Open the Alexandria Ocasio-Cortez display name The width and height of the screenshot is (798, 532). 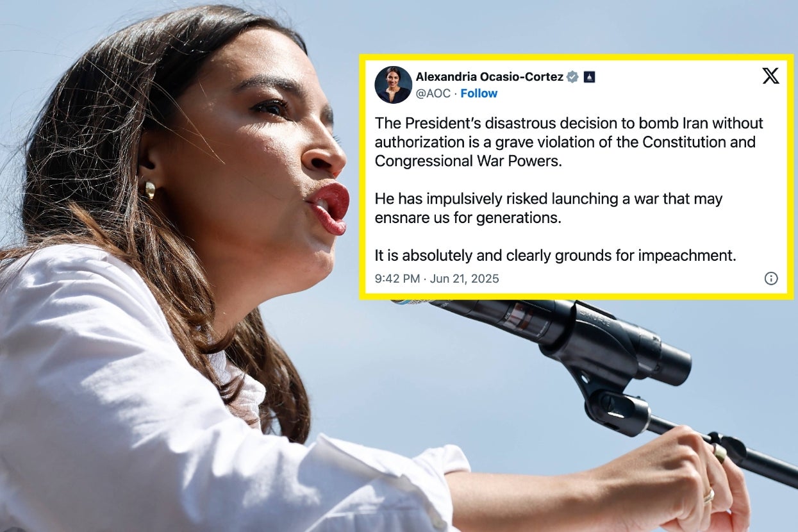point(490,77)
